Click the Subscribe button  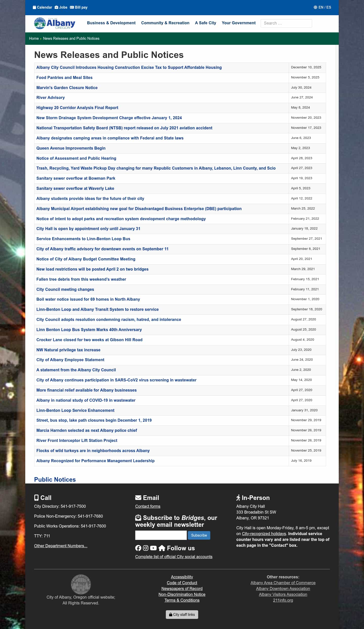coord(199,535)
